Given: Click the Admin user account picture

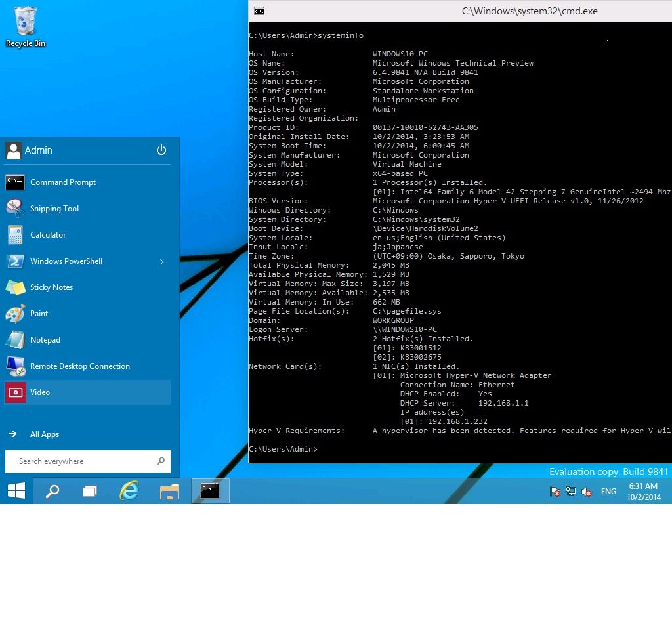Looking at the screenshot, I should click(x=14, y=150).
